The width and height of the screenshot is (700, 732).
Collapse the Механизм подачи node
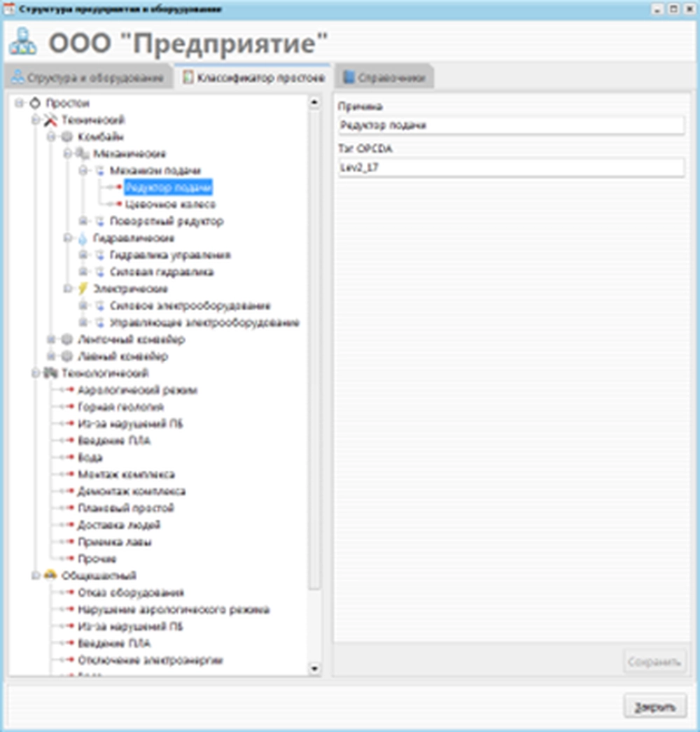(83, 171)
